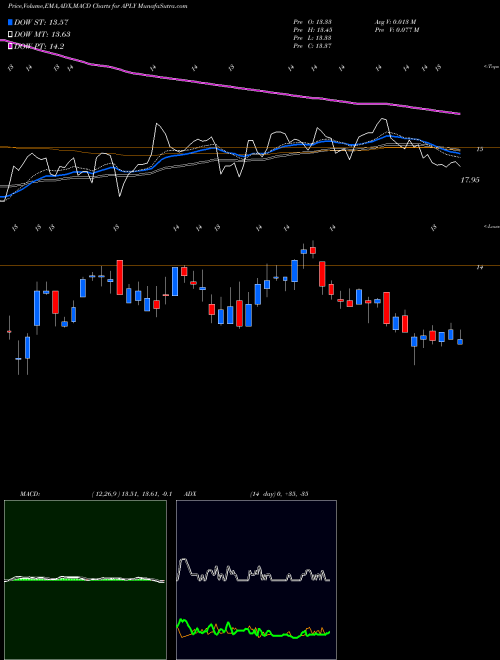The width and height of the screenshot is (500, 660).
Task: Click the white ADX line peak at left of ADX panel
Action: [x=183, y=561]
